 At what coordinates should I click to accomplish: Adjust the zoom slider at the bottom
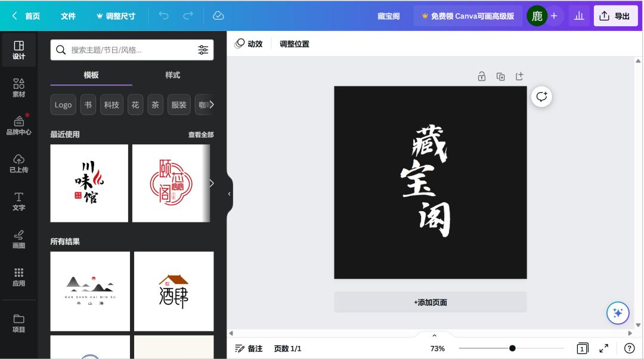[x=512, y=348]
